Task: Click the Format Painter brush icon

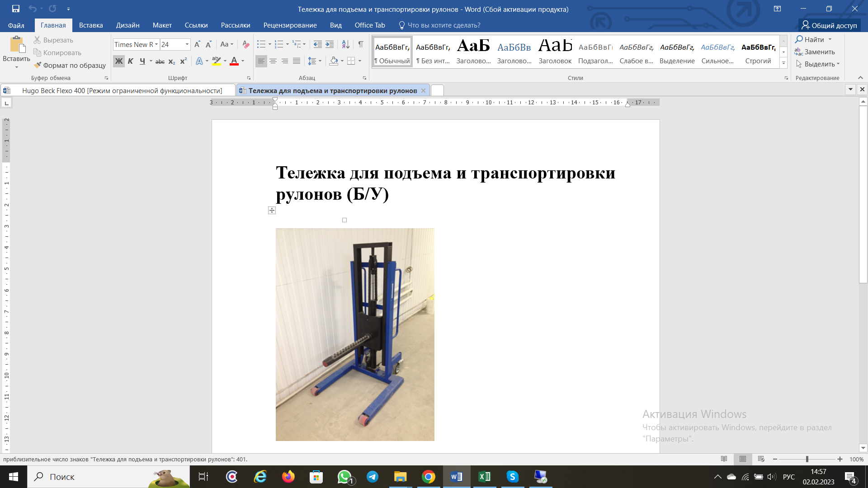Action: point(38,65)
